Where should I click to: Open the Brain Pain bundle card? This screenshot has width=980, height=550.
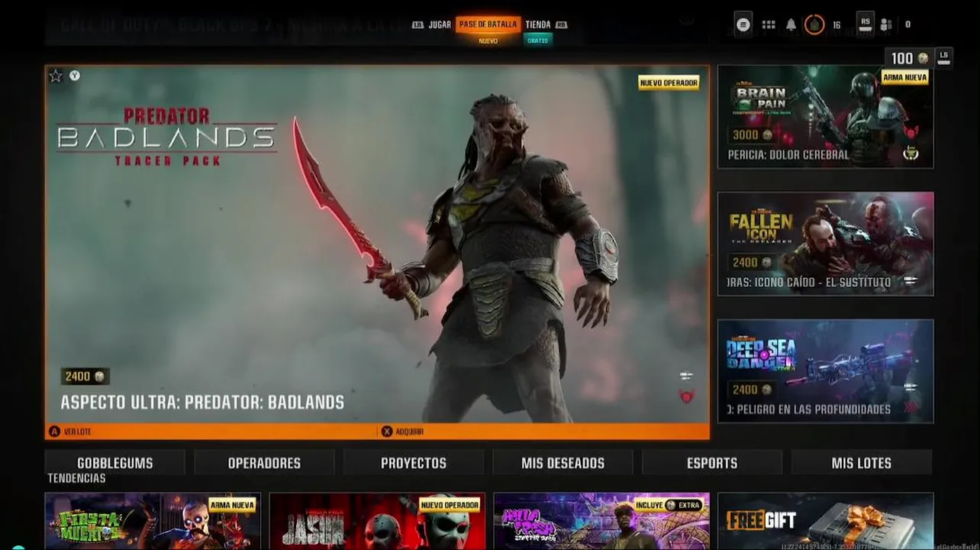tap(825, 116)
